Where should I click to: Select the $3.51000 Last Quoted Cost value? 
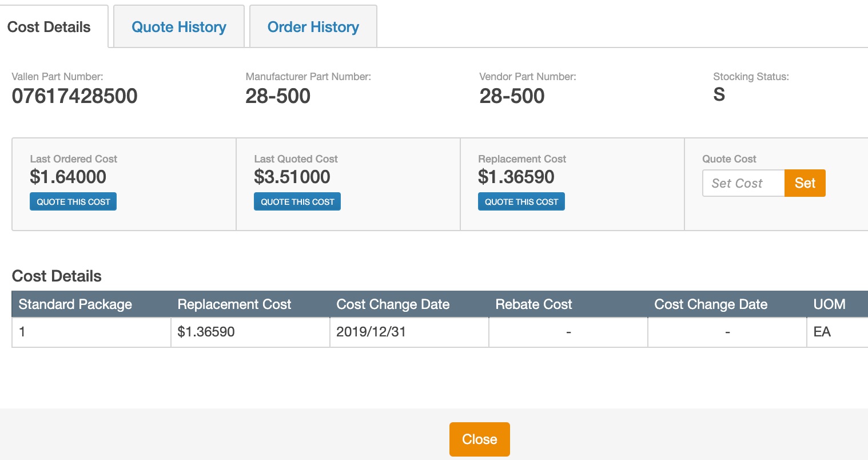tap(292, 177)
